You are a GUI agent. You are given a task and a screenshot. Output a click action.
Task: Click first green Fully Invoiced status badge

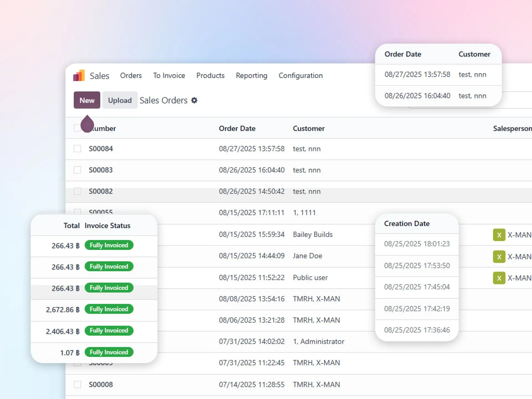109,245
